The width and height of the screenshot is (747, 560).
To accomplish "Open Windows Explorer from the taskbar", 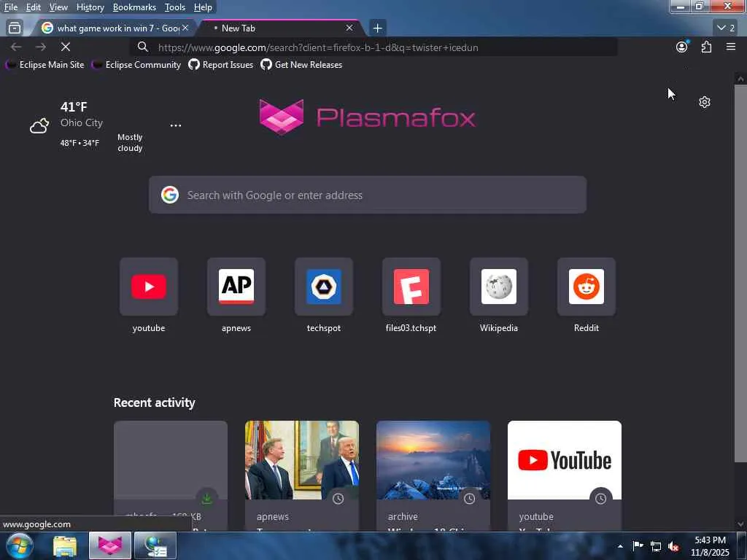I will tap(65, 545).
